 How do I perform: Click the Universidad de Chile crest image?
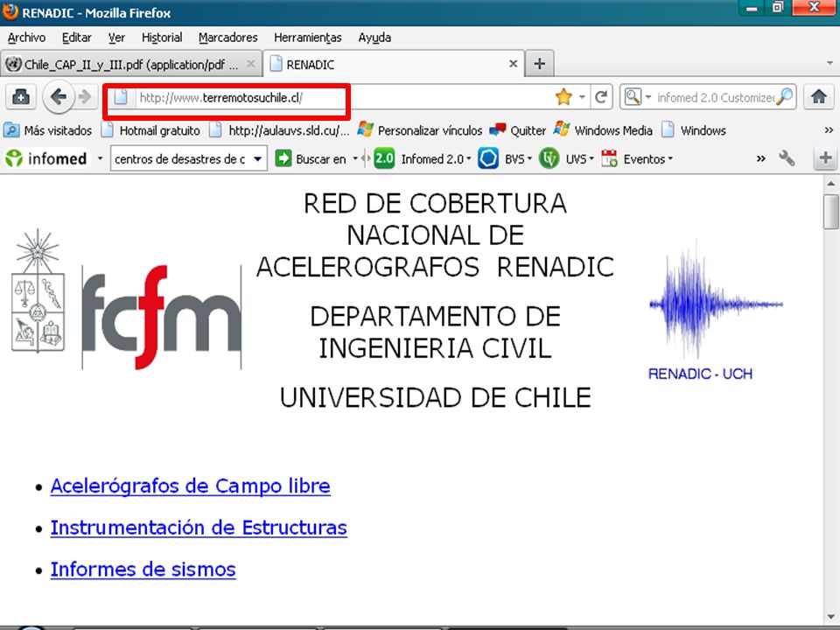click(x=38, y=290)
